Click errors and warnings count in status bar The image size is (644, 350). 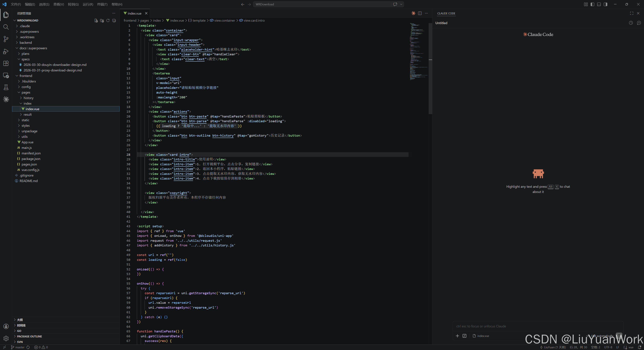tap(41, 347)
